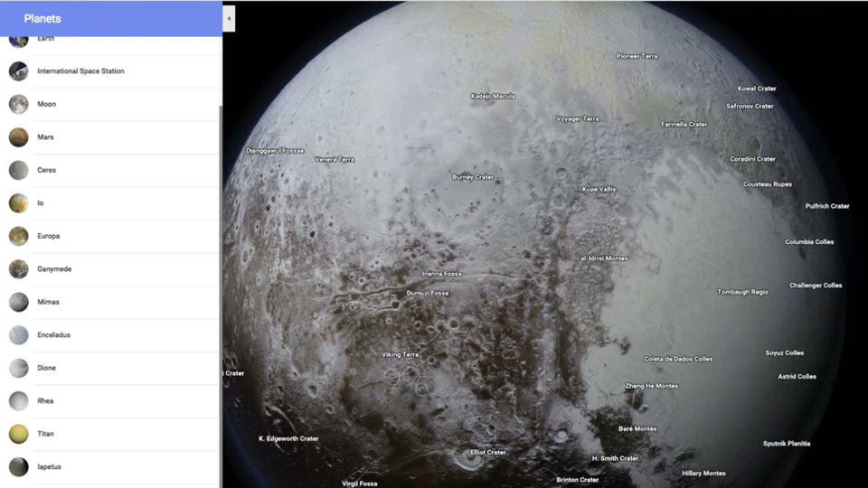
Task: Click the Tombaugh Regio label
Action: point(743,292)
